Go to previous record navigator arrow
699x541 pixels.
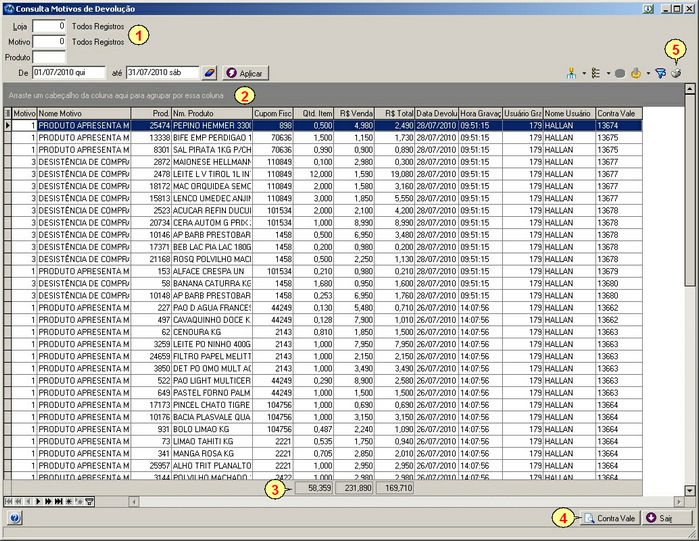(29, 502)
